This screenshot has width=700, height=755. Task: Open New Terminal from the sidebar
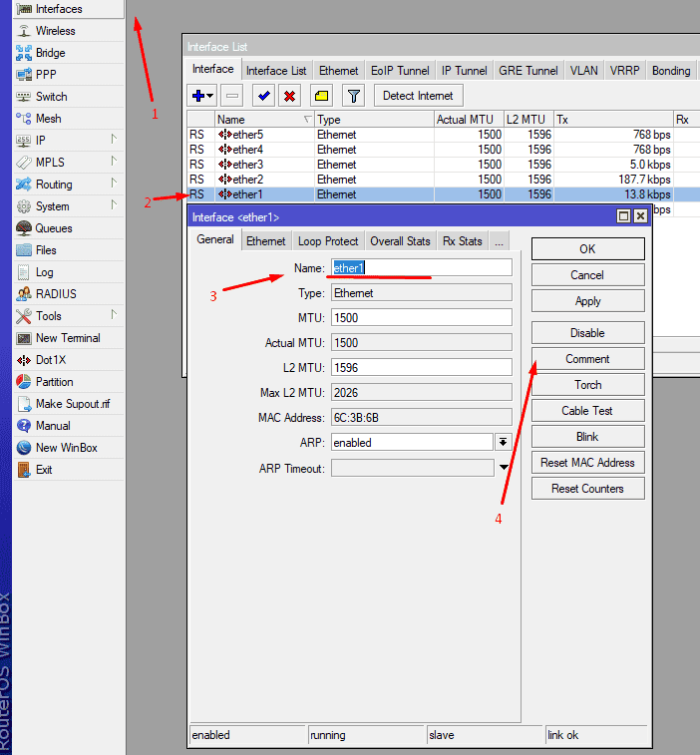pos(67,338)
